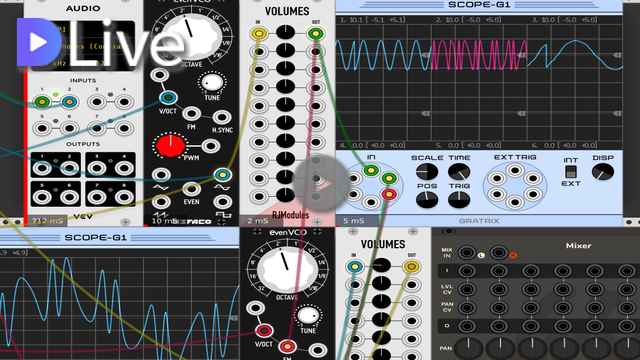Adjust the Scope SCALE knob
Image resolution: width=640 pixels, height=360 pixels.
[427, 172]
